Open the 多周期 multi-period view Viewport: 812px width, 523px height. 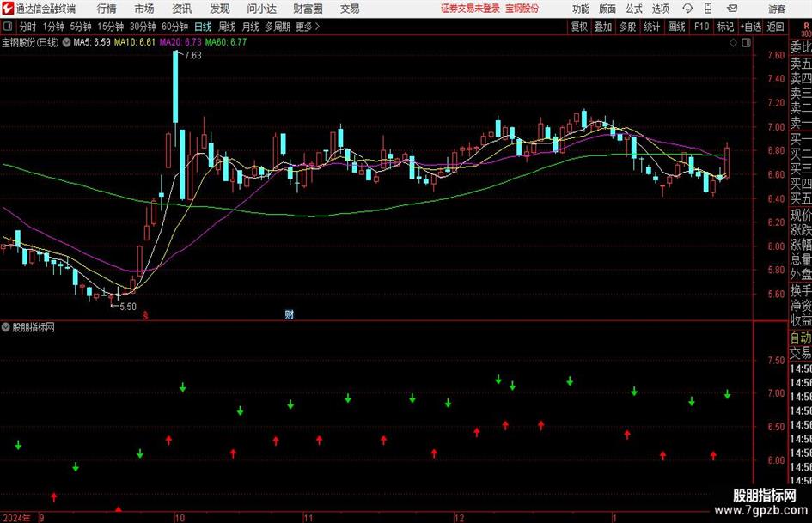click(x=278, y=27)
